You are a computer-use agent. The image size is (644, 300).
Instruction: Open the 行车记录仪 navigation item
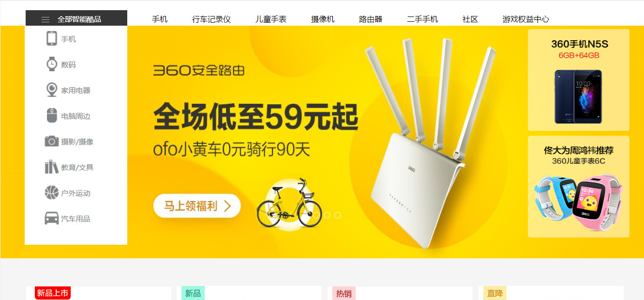click(x=211, y=19)
